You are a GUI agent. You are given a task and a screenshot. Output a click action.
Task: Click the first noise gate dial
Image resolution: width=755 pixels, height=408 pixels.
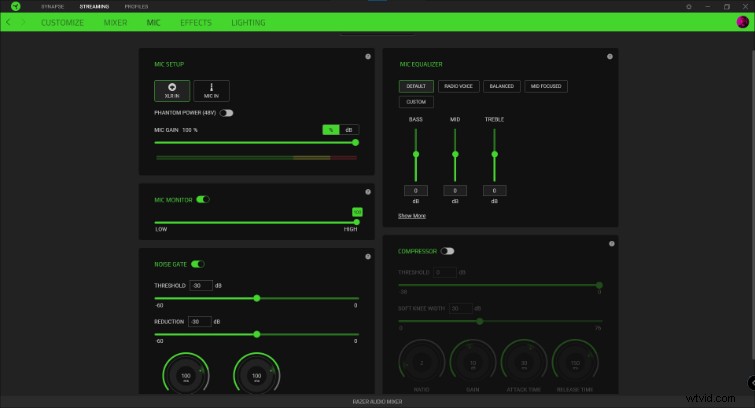[186, 375]
